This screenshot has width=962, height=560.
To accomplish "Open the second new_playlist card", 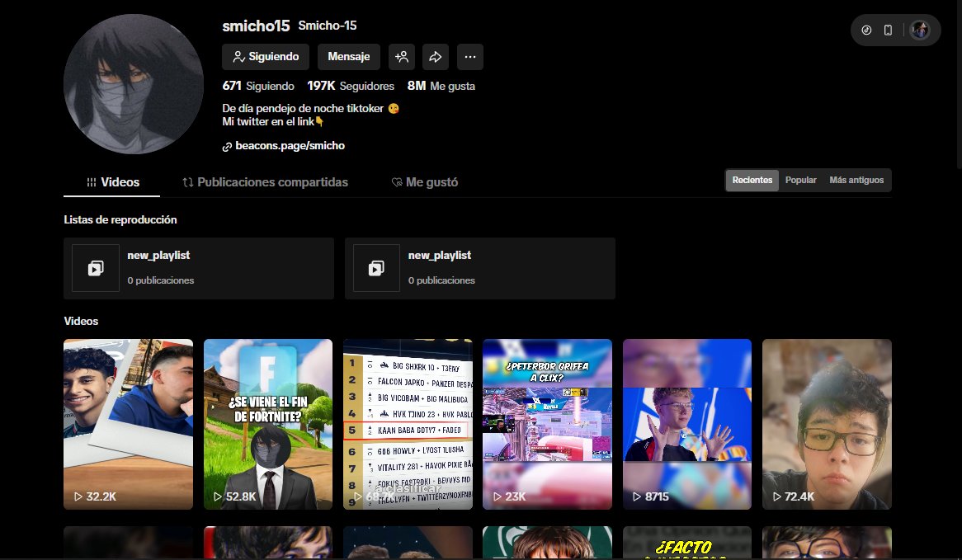I will click(480, 268).
